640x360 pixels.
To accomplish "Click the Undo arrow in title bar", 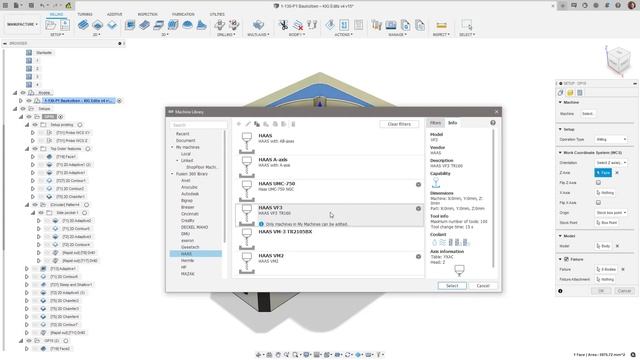I will (42, 5).
